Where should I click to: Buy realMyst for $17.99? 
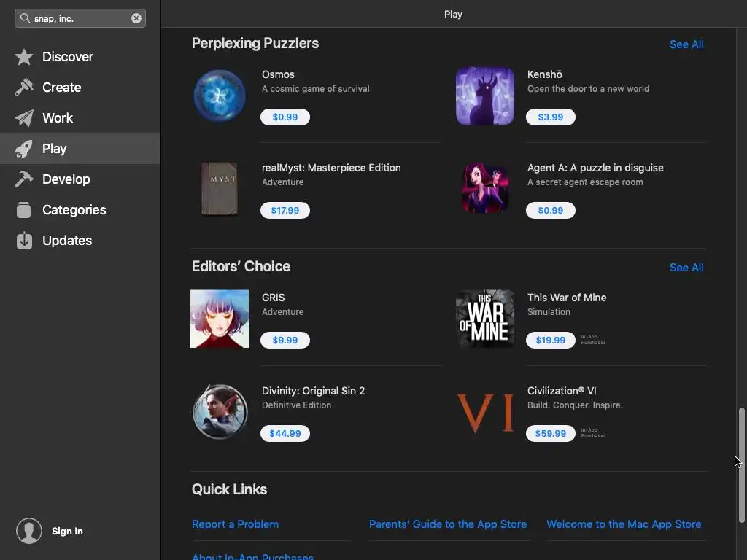pos(285,211)
